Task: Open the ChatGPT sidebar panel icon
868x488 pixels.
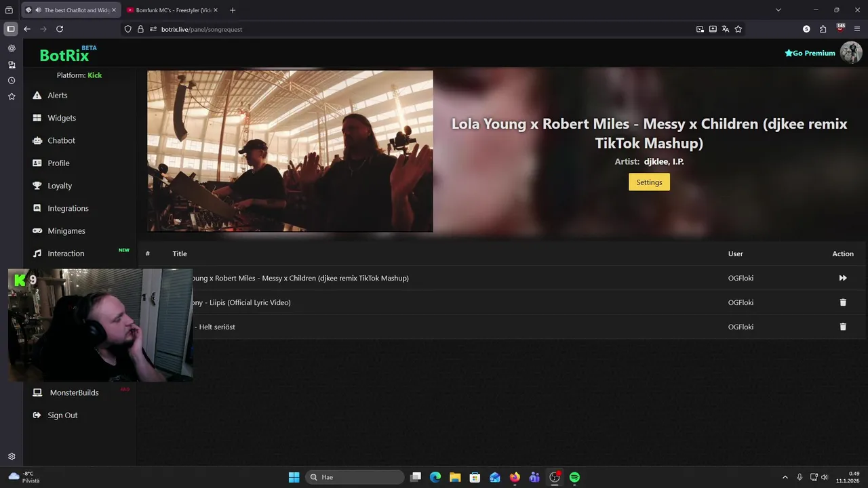Action: point(12,49)
